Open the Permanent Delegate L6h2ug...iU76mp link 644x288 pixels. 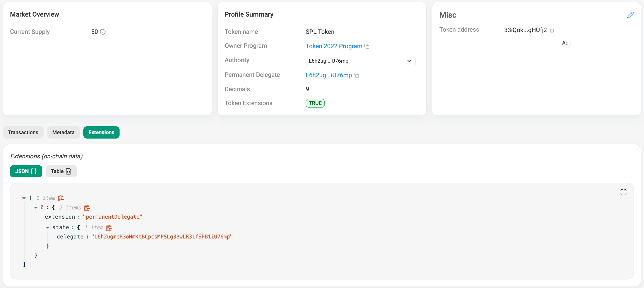[x=329, y=75]
